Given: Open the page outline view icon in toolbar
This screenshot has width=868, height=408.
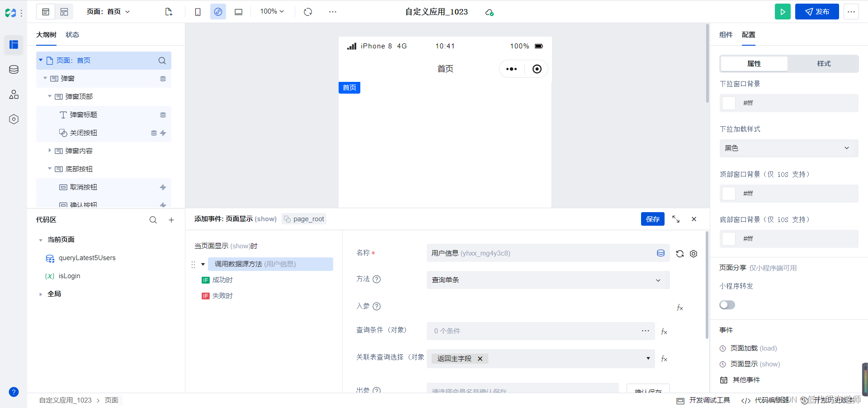Looking at the screenshot, I should click(x=46, y=12).
